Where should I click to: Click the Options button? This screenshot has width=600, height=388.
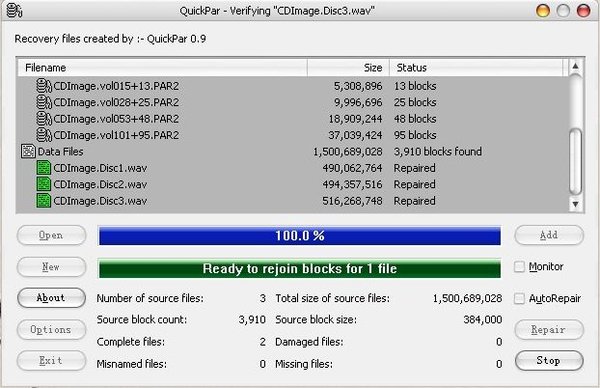[51, 329]
